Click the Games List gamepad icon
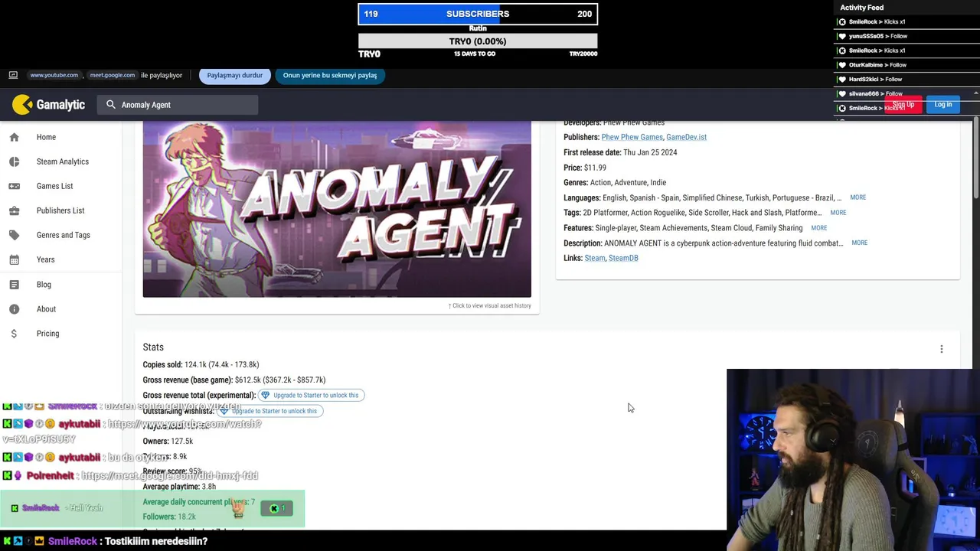This screenshot has height=551, width=980. click(14, 186)
